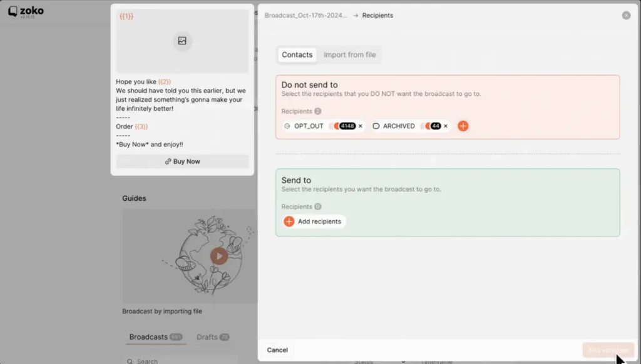This screenshot has height=364, width=641.
Task: Remove the ARCHIVED segment with its × icon
Action: tap(445, 126)
